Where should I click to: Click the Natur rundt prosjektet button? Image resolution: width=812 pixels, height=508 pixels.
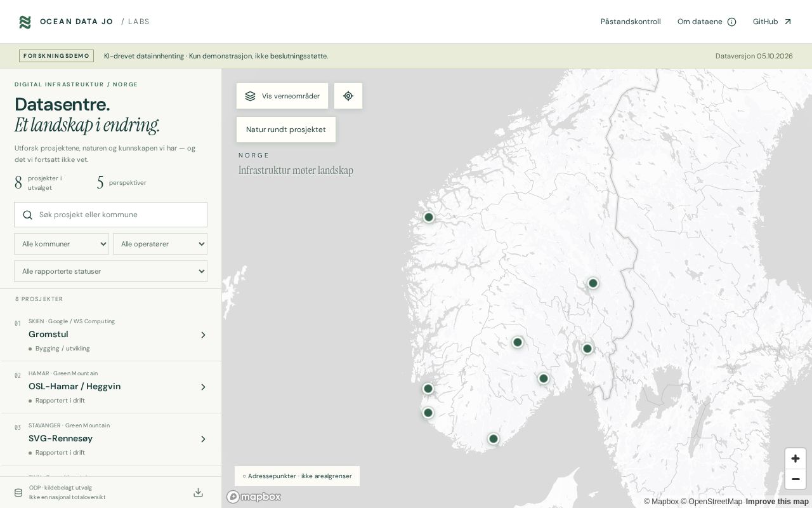[286, 130]
